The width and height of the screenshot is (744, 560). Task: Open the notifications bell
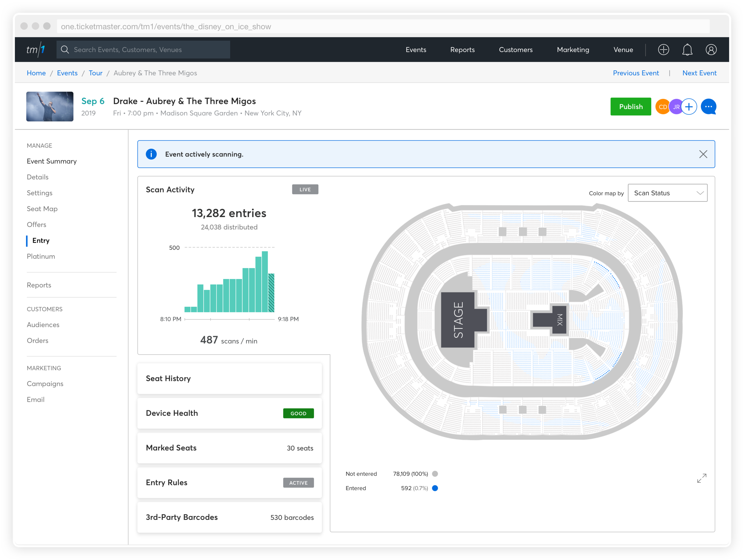click(687, 50)
